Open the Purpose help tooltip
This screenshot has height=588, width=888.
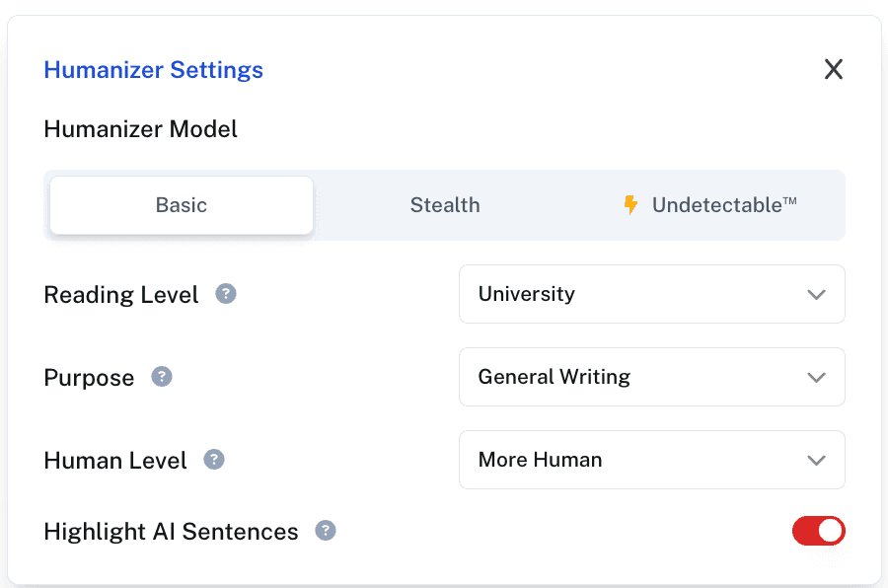(162, 376)
